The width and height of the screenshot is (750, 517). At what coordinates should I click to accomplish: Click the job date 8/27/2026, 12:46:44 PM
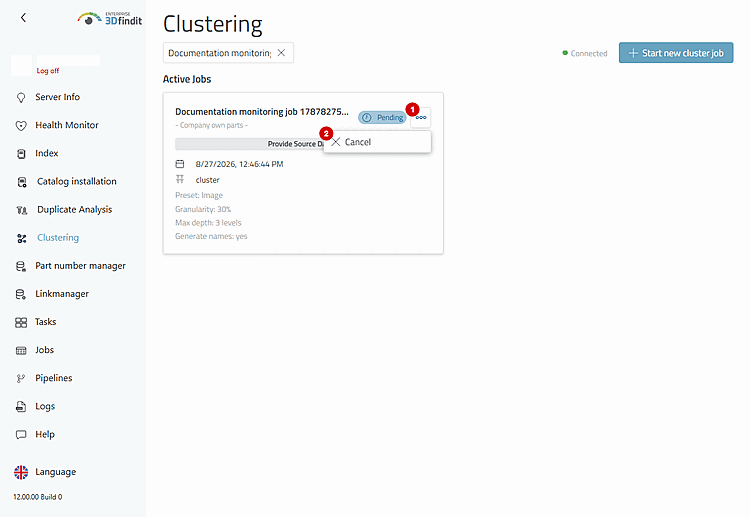(x=239, y=164)
